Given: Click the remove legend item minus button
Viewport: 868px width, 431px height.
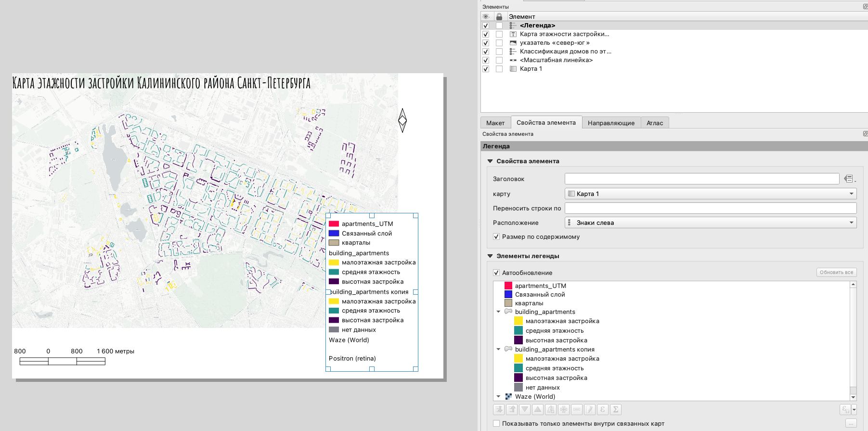Looking at the screenshot, I should 577,409.
